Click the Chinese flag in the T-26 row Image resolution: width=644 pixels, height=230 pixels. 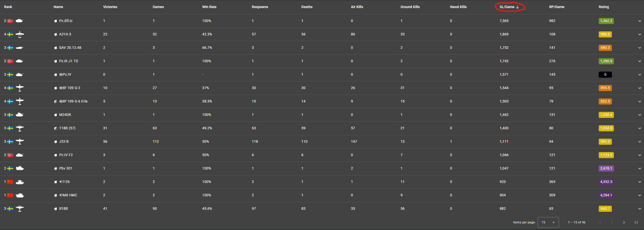[x=10, y=182]
